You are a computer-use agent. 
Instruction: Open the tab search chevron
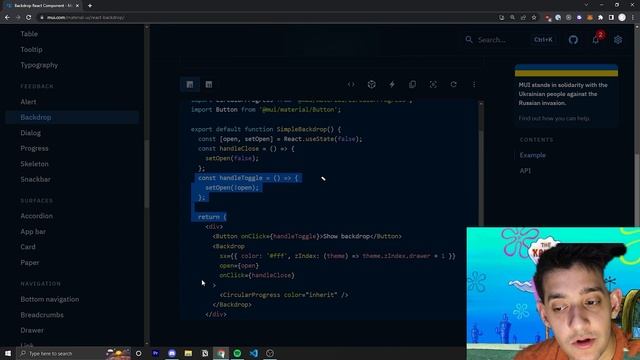[x=586, y=5]
